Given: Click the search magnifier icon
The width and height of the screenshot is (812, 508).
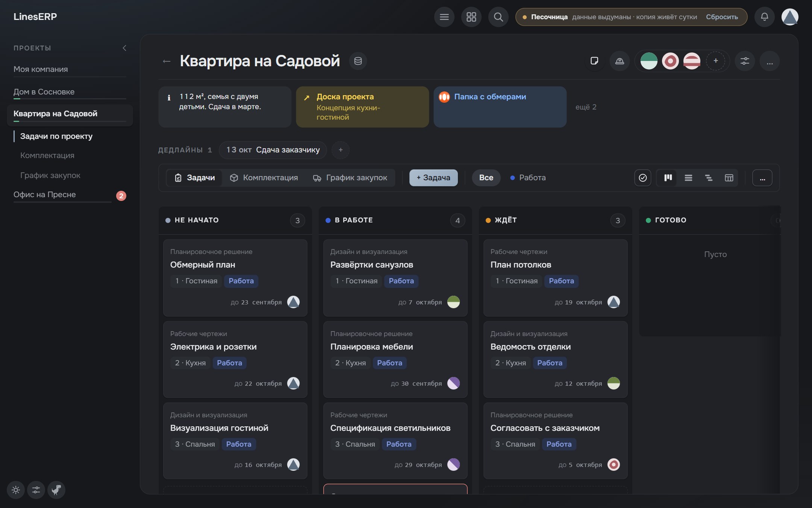Looking at the screenshot, I should 498,17.
